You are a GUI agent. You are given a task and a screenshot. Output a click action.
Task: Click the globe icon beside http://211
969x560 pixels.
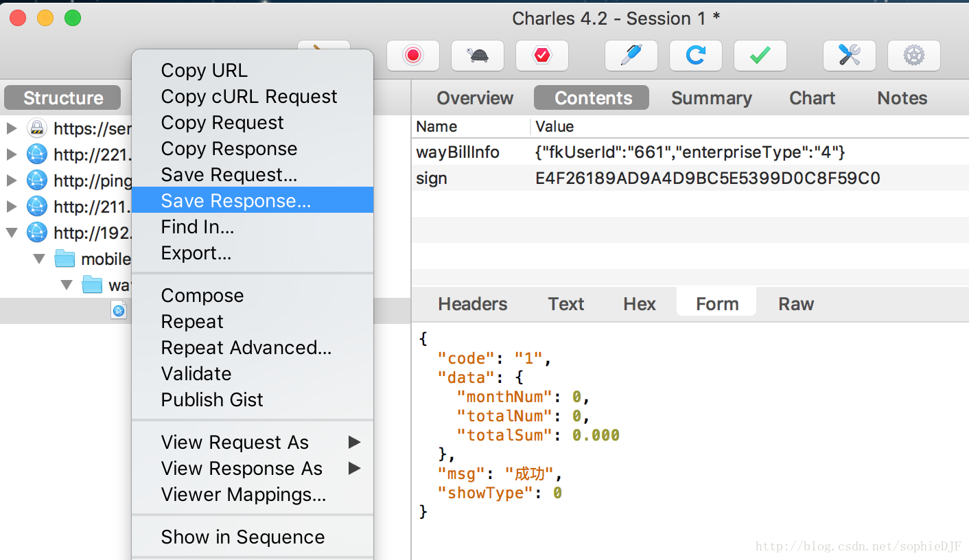coord(37,207)
